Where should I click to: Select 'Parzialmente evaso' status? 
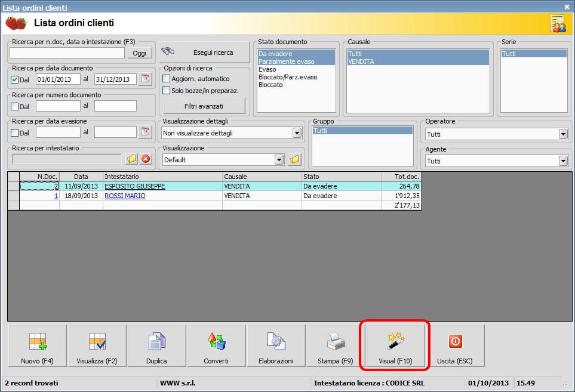click(296, 61)
